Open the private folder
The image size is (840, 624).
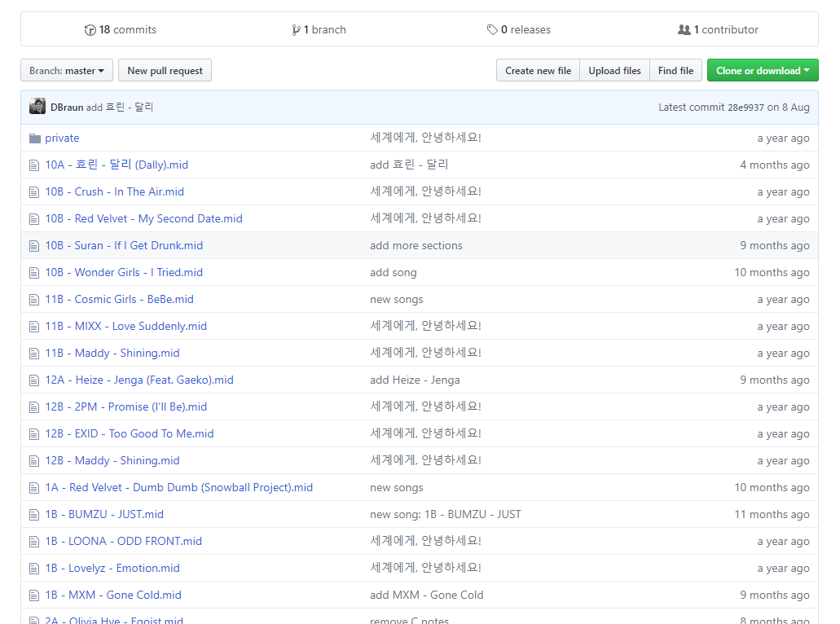point(62,138)
